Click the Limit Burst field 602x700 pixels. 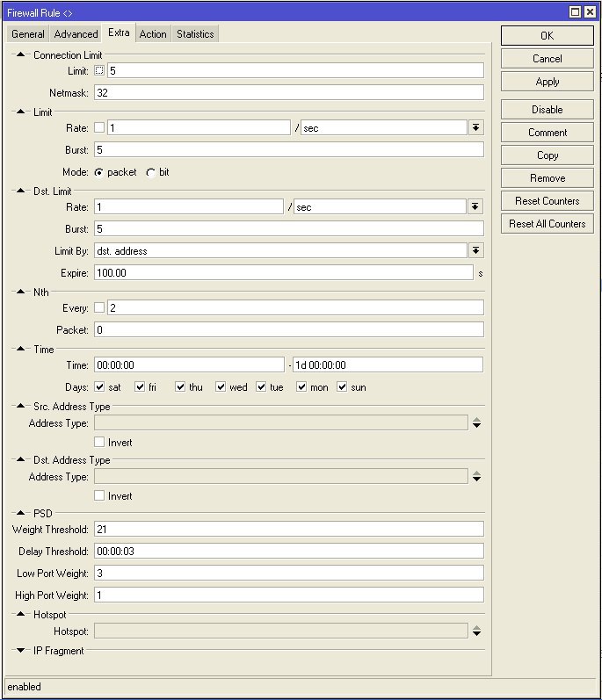[x=289, y=150]
